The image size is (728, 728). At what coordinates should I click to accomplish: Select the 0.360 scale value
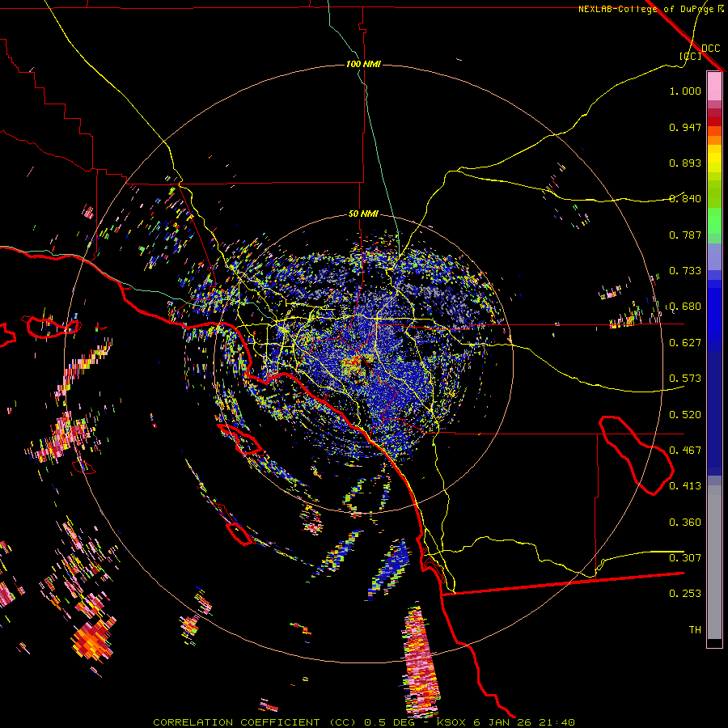pyautogui.click(x=685, y=523)
